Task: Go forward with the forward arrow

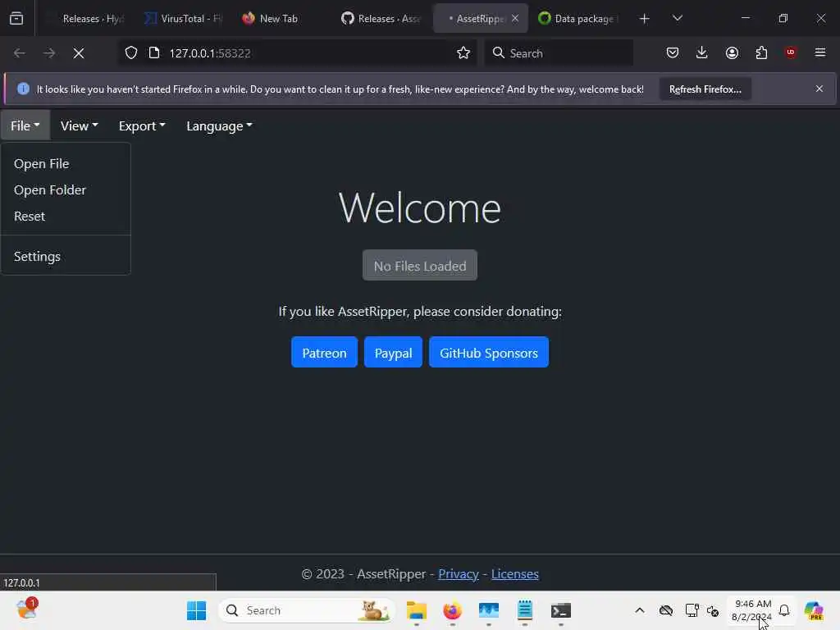Action: pyautogui.click(x=48, y=53)
